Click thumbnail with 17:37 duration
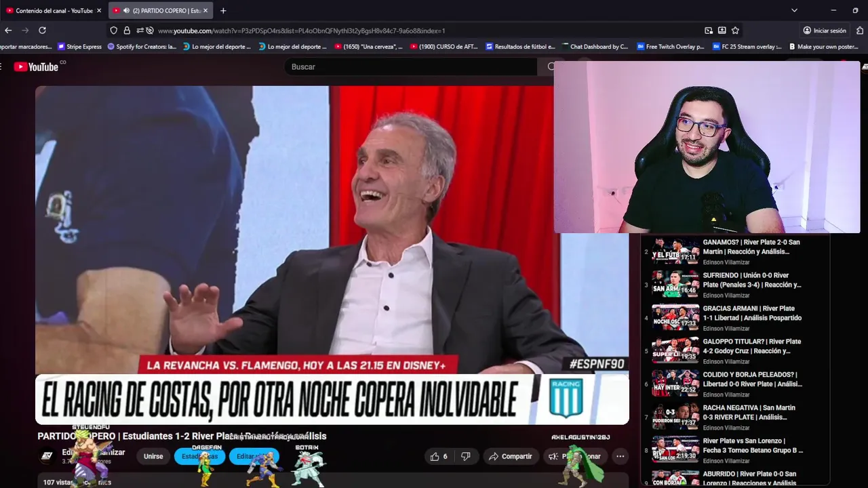 (675, 415)
